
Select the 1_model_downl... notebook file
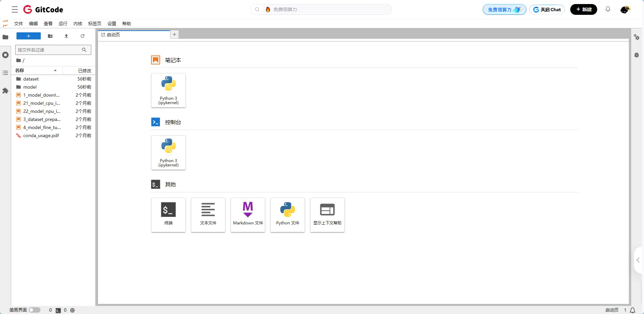[x=54, y=95]
